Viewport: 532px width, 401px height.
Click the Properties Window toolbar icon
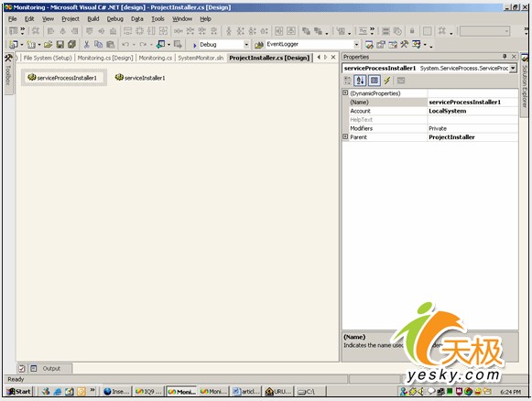pyautogui.click(x=381, y=45)
